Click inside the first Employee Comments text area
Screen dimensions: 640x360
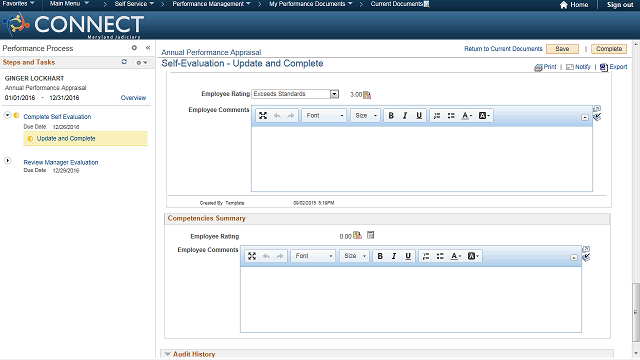click(x=422, y=158)
